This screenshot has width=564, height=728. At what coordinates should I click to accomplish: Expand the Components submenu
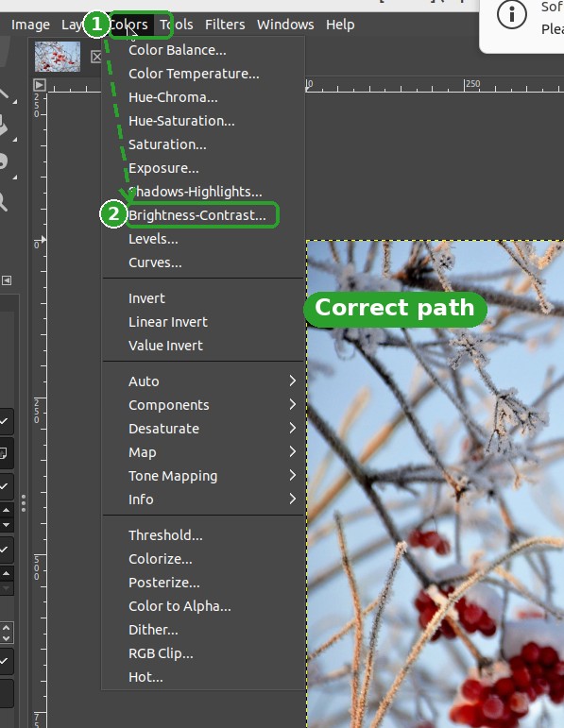(203, 405)
